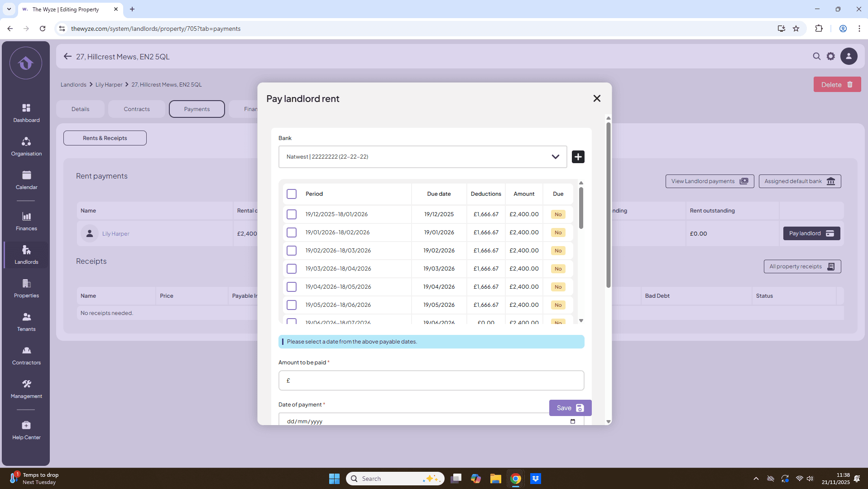This screenshot has height=489, width=868.
Task: Open the Contractors sidebar item
Action: 26,355
